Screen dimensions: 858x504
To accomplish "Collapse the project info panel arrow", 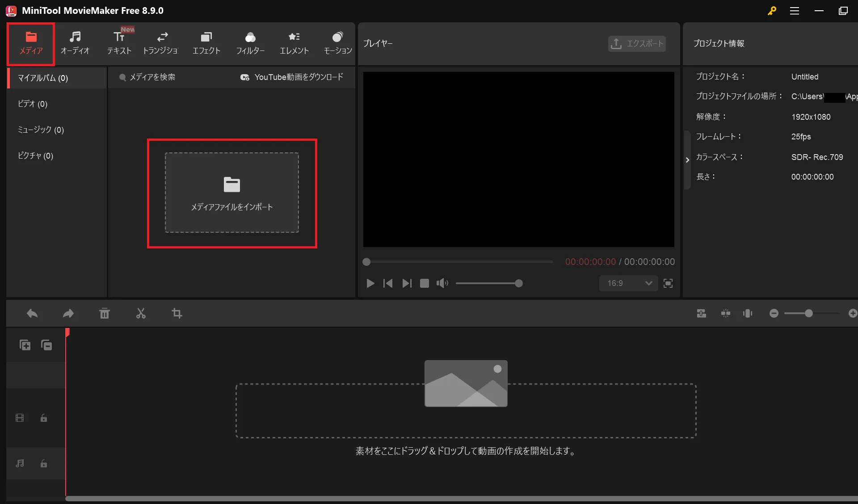I will click(687, 160).
